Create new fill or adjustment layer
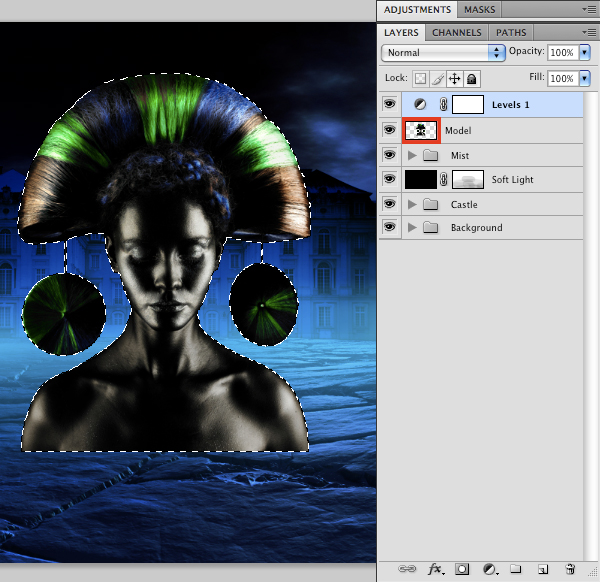Image resolution: width=600 pixels, height=582 pixels. point(490,569)
